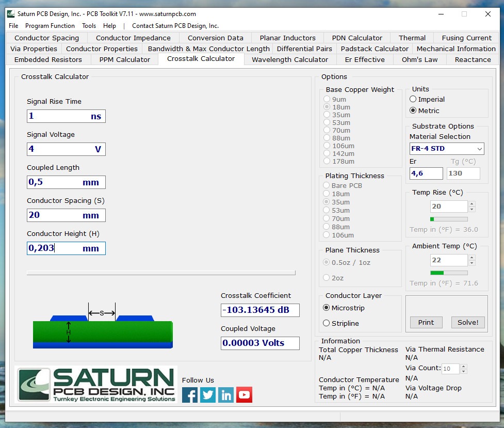Switch to the Conductor Properties tab
504x428 pixels.
click(102, 49)
